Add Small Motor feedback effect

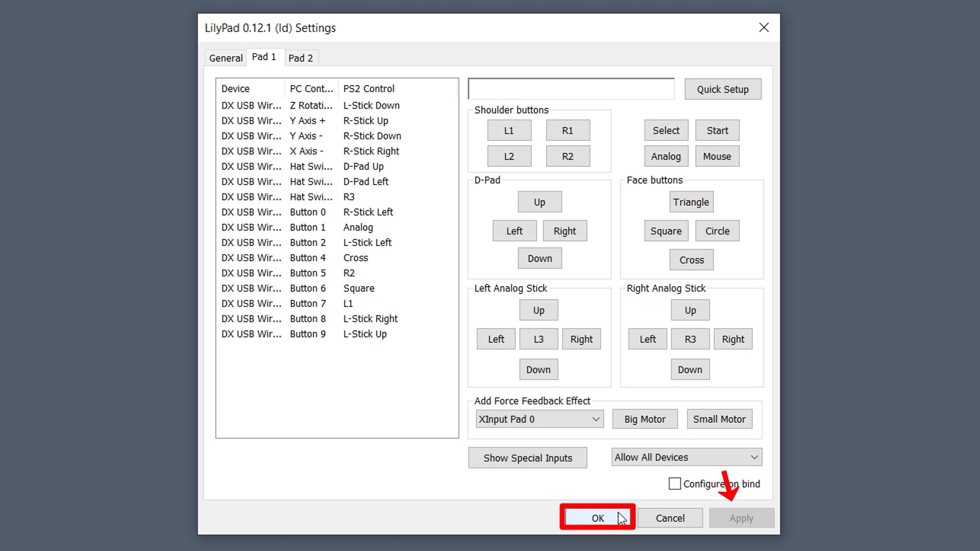[719, 419]
